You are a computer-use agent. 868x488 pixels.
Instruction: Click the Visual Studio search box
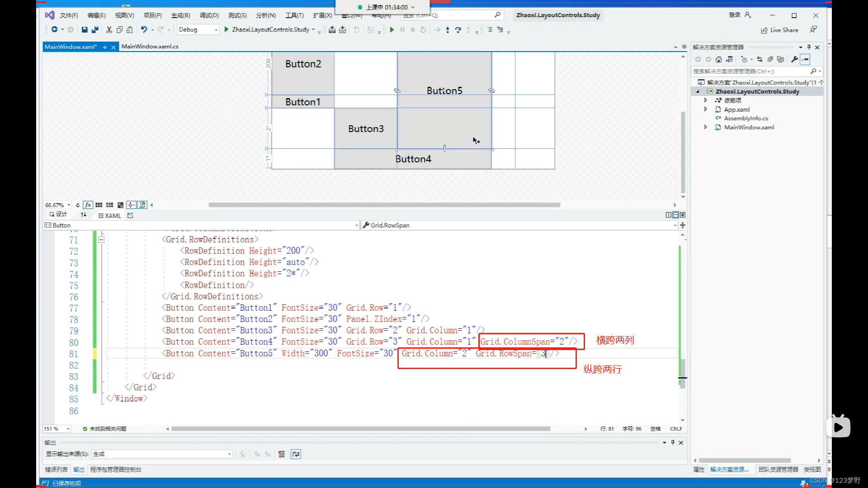[452, 15]
